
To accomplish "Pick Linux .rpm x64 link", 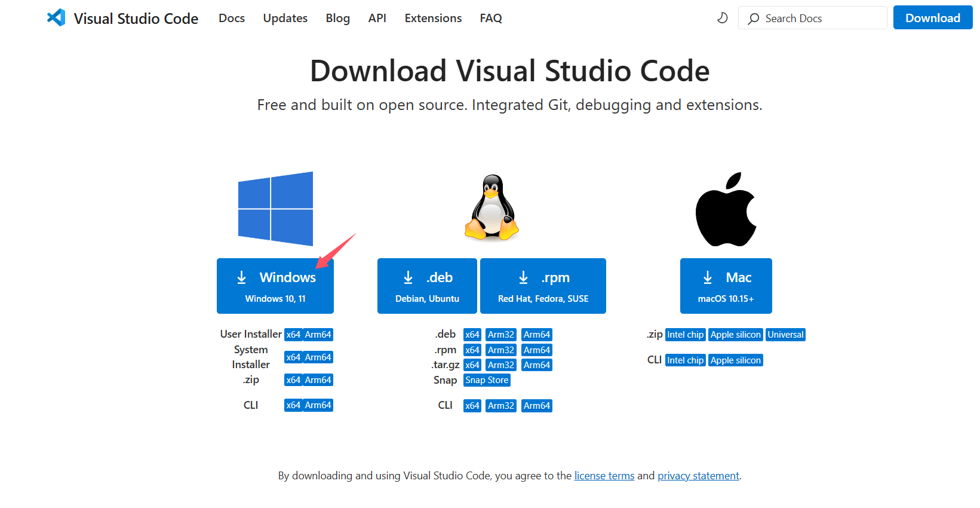I will pos(472,350).
